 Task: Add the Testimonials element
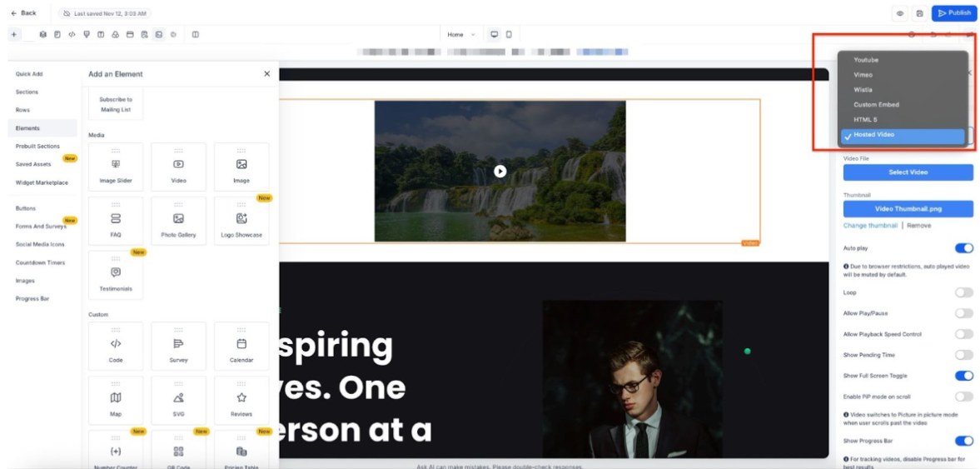coord(116,276)
